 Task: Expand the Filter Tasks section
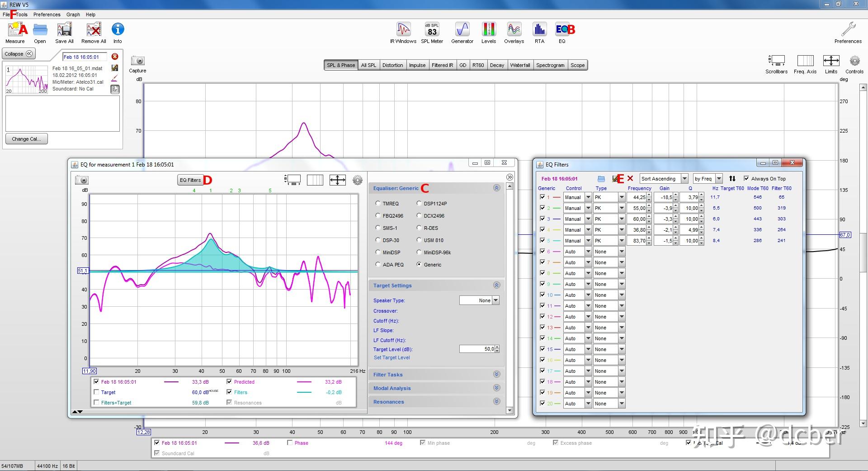(x=496, y=374)
